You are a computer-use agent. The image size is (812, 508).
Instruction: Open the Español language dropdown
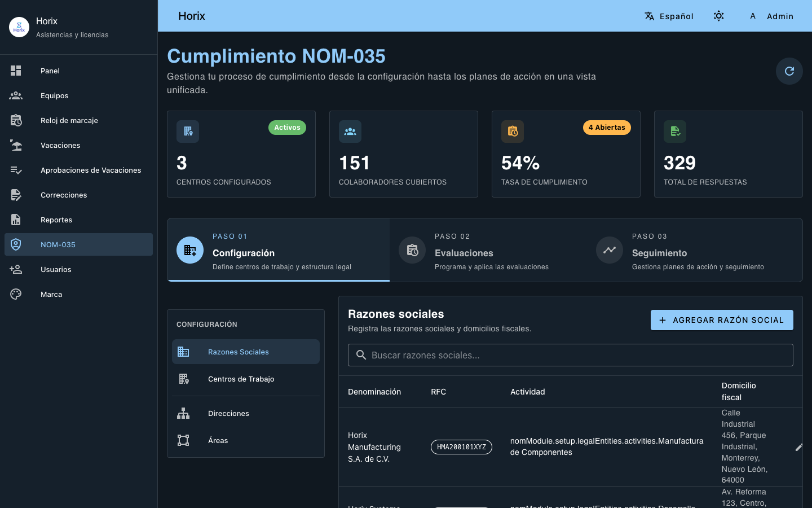point(669,16)
